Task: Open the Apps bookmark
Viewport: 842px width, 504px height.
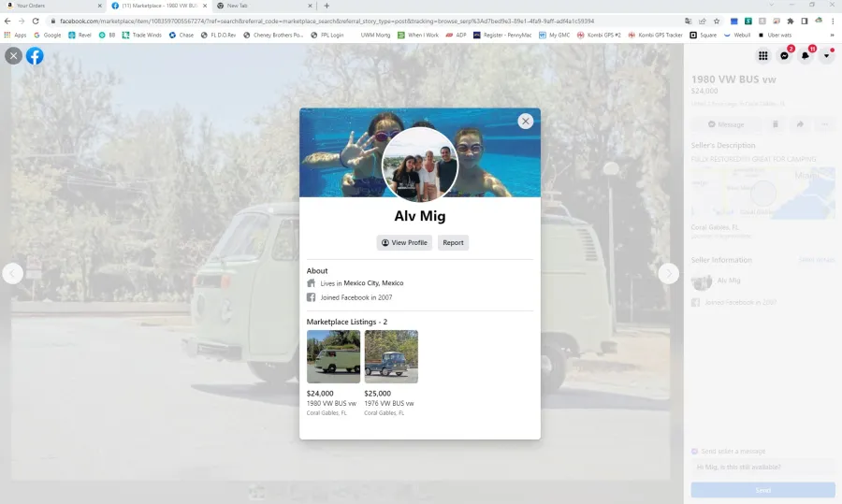Action: click(x=15, y=35)
